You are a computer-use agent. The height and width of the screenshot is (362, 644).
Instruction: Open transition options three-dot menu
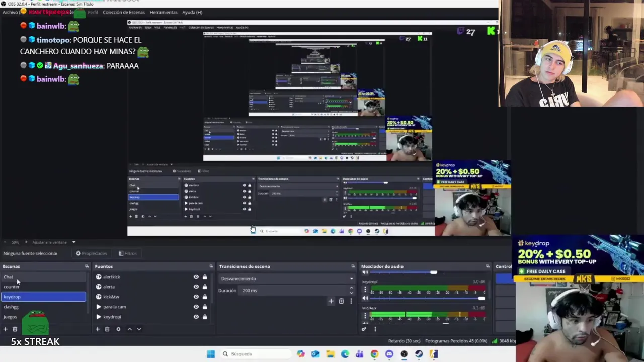pos(351,301)
